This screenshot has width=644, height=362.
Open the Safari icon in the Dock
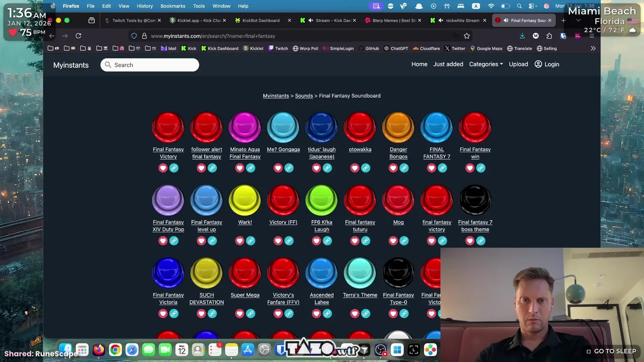[x=132, y=350]
